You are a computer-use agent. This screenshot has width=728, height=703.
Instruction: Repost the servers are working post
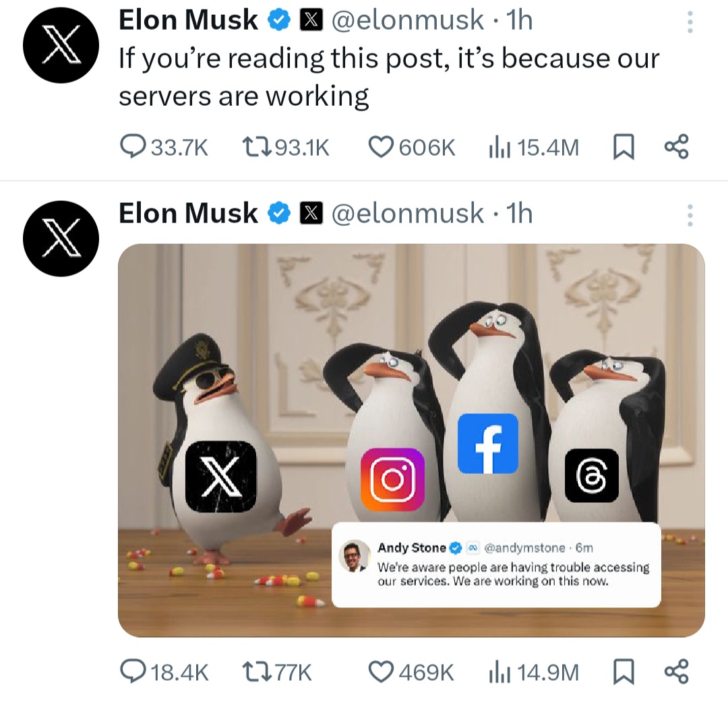pos(255,146)
